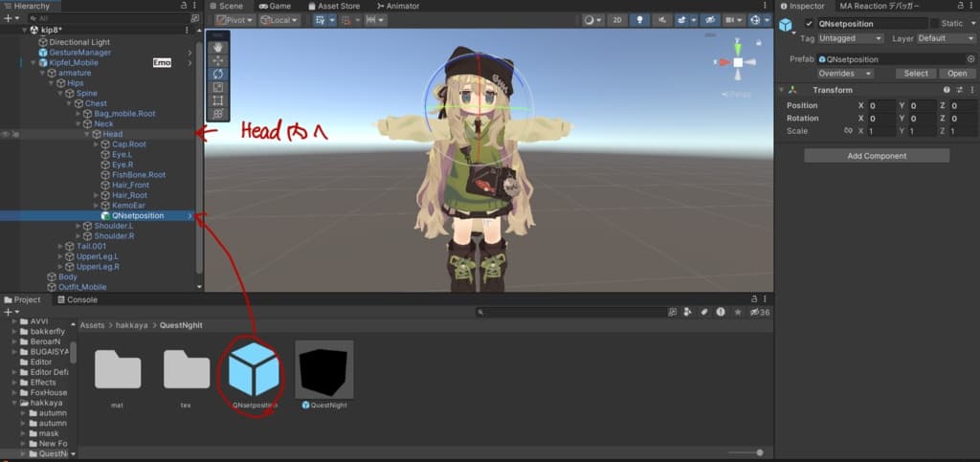The height and width of the screenshot is (462, 980).
Task: Open Transform component help icon
Action: [947, 90]
